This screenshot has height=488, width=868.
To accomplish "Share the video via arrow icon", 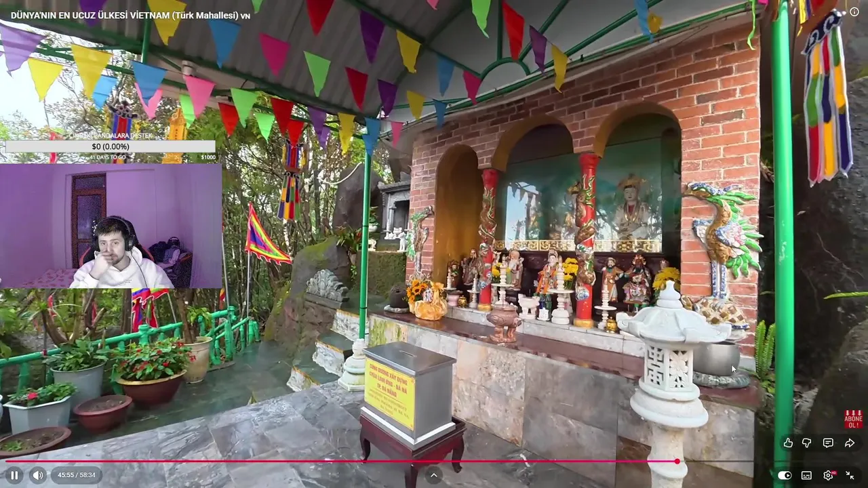I will click(x=850, y=443).
